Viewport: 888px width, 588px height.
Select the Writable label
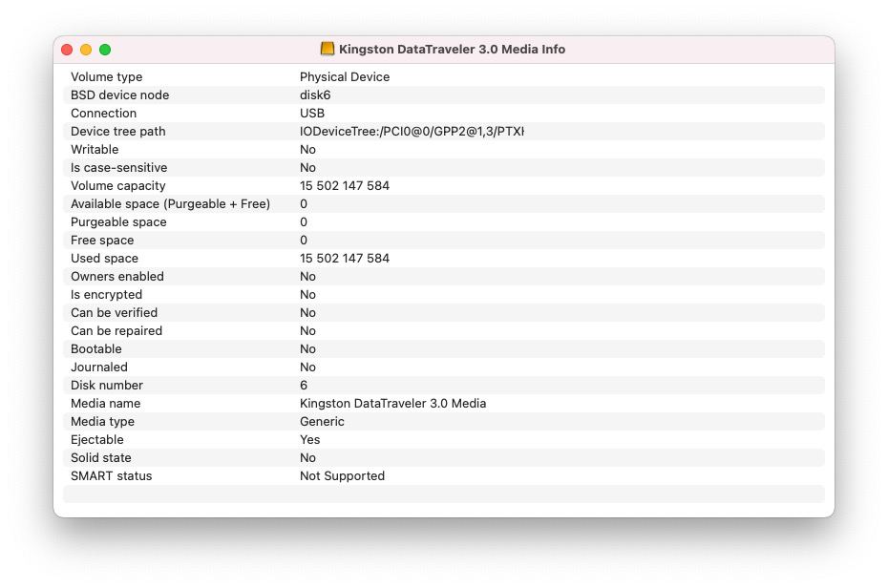(95, 150)
